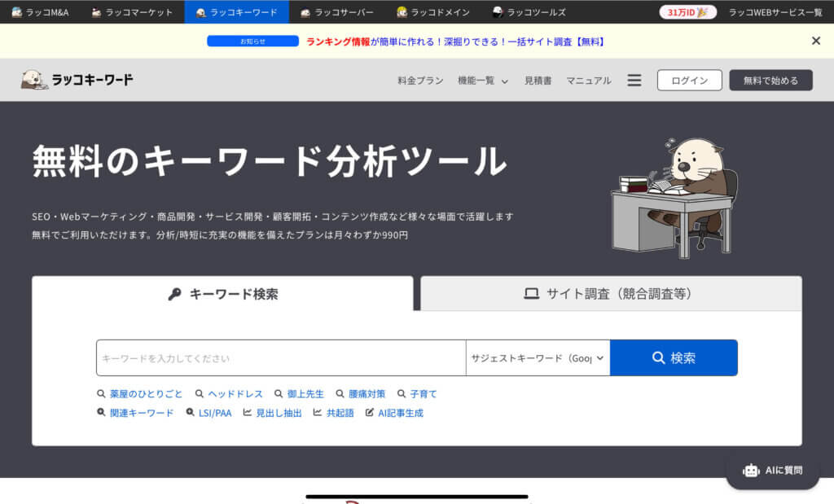Click the blue 検索 search button
Image resolution: width=834 pixels, height=504 pixels.
[674, 357]
